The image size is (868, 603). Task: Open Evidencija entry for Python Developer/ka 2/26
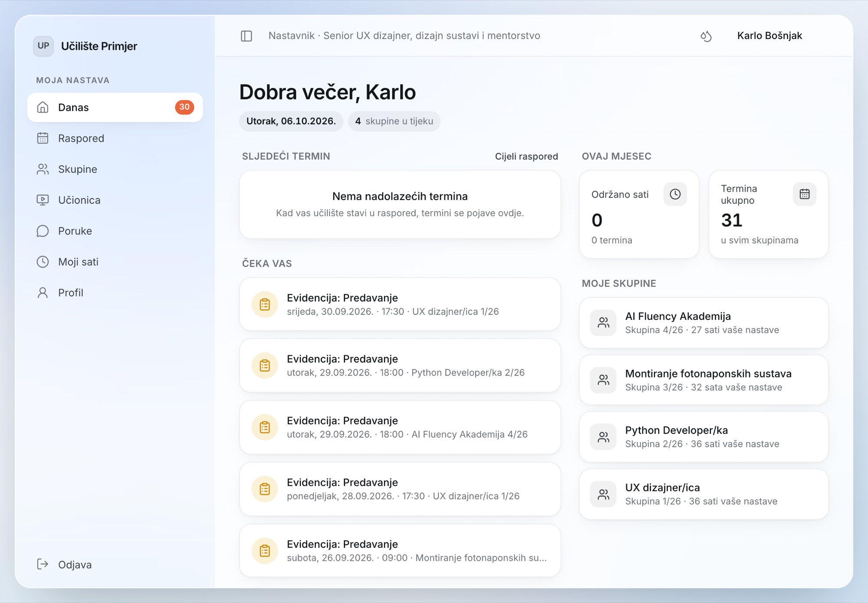[x=400, y=366]
